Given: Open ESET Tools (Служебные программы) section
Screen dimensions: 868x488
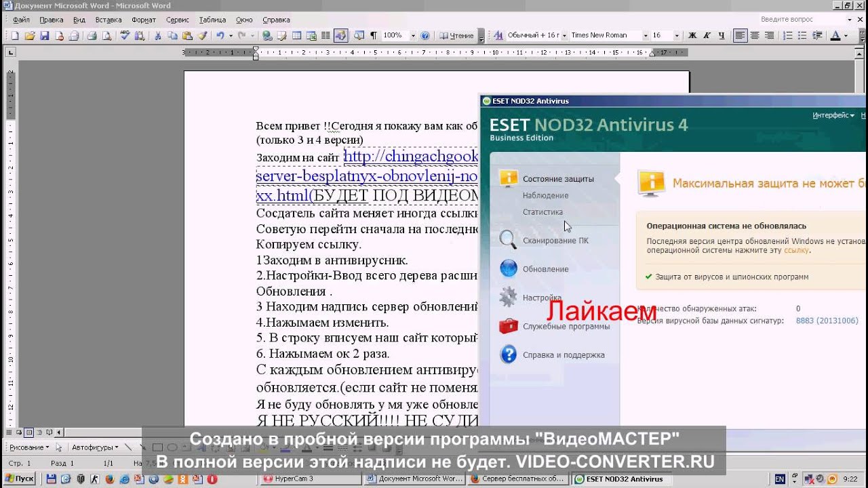Looking at the screenshot, I should point(566,326).
